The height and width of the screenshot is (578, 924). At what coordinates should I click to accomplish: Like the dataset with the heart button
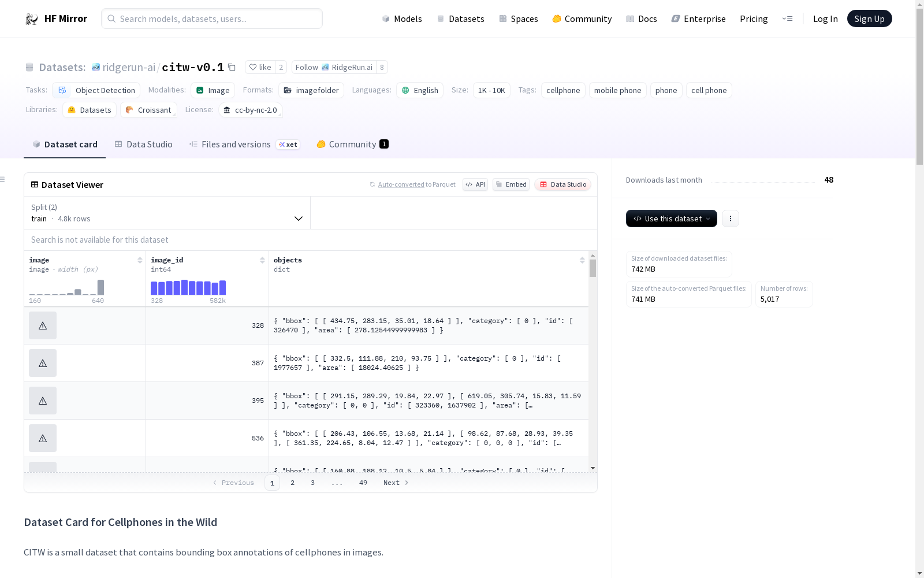coord(260,67)
